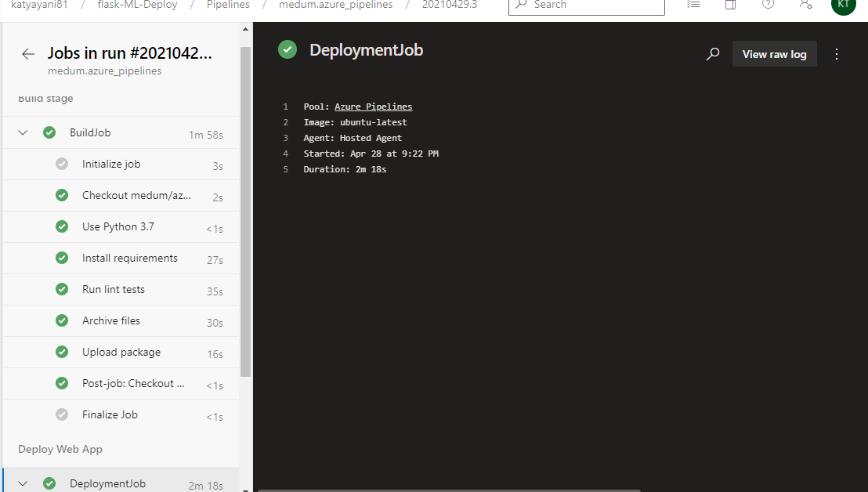Click the success check next to BuildJob
Viewport: 868px width, 492px height.
click(x=49, y=132)
